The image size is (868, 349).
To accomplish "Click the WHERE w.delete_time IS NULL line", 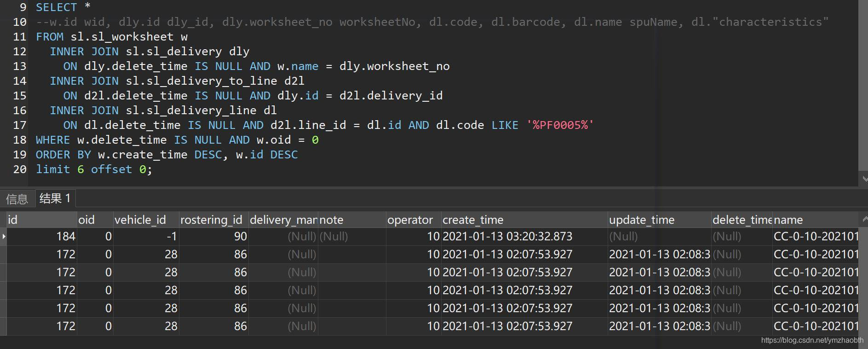I will pyautogui.click(x=177, y=140).
